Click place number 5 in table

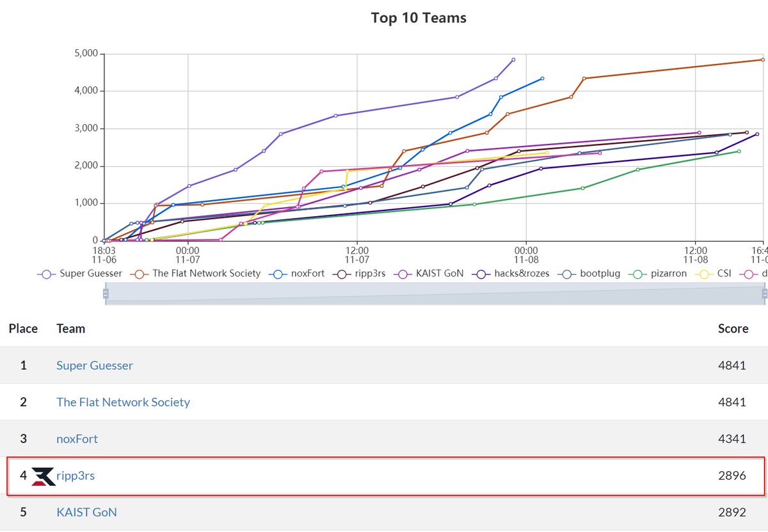coord(24,512)
